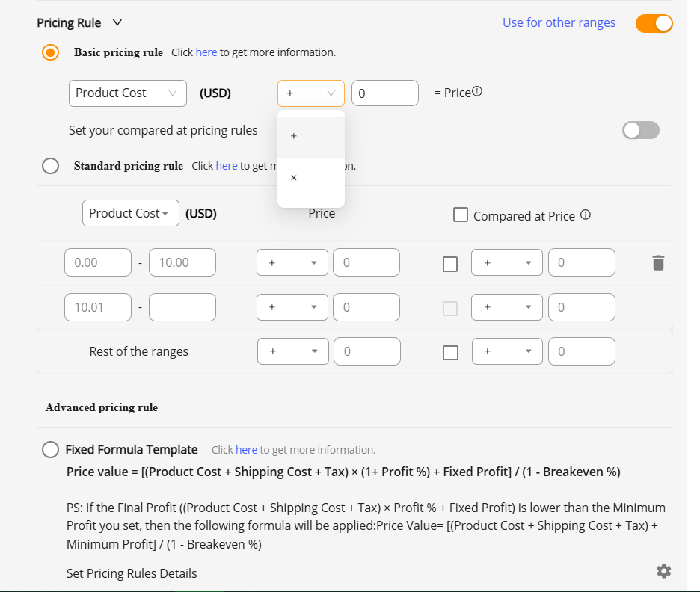The width and height of the screenshot is (700, 592).
Task: Check the Compared at Price checkbox
Action: tap(461, 215)
